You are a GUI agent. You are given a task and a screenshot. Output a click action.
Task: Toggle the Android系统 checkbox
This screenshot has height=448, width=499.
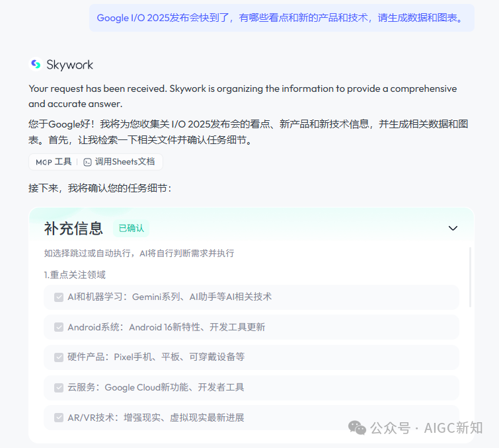tap(59, 327)
